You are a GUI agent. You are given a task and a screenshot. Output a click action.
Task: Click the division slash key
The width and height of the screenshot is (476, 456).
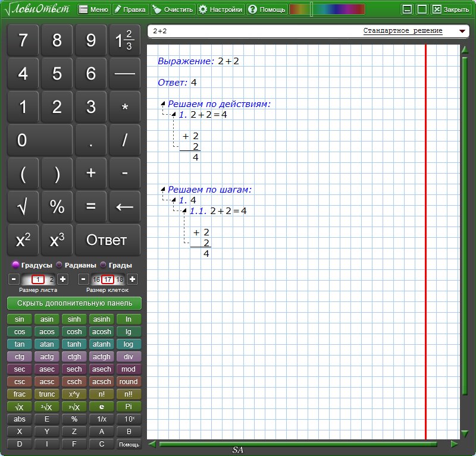(x=124, y=140)
